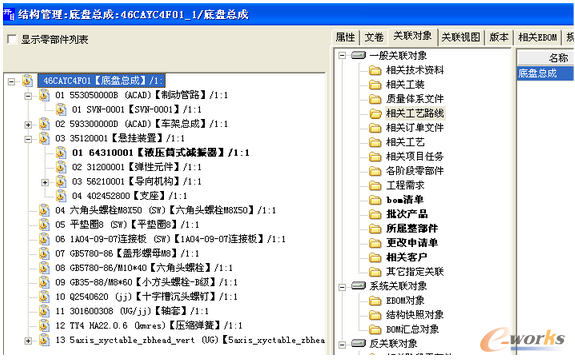575x362 pixels.
Task: Click the part icon of 十字槽沉头螺钉 row
Action: coord(44,297)
